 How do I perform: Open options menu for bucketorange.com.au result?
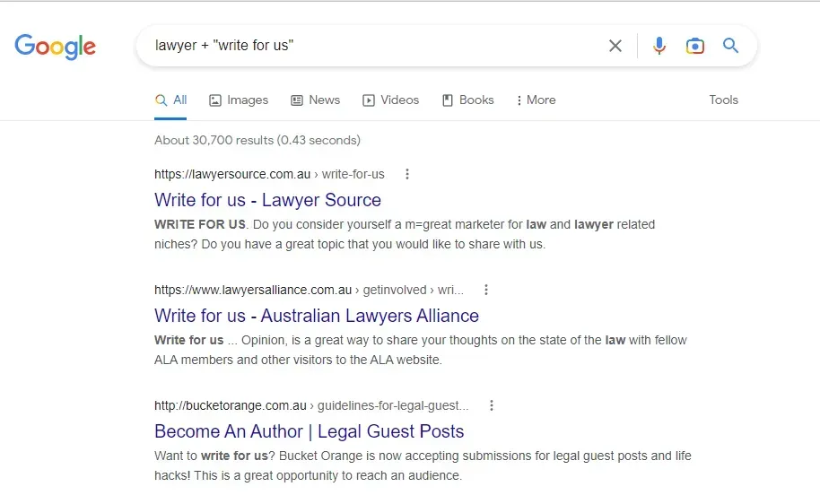(492, 405)
